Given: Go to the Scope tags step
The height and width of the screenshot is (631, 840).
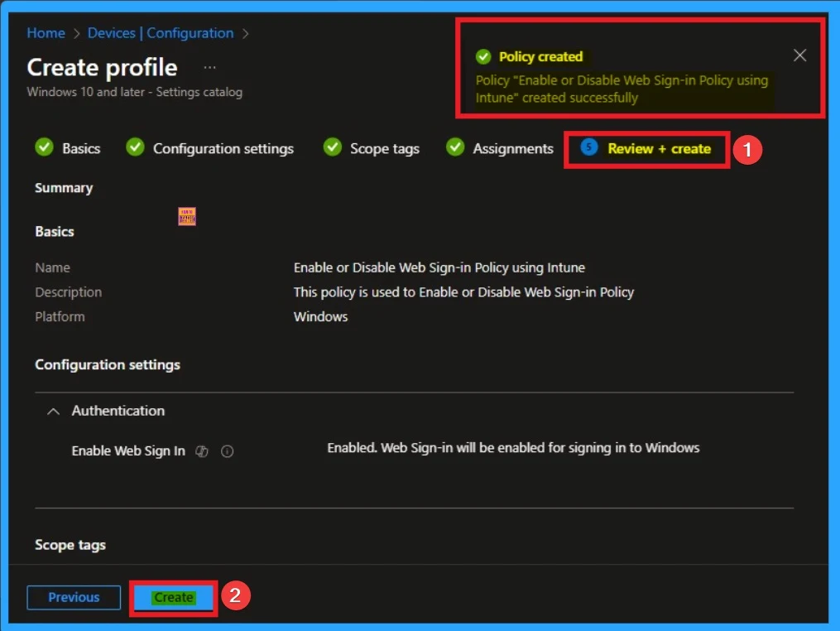Looking at the screenshot, I should pyautogui.click(x=385, y=148).
